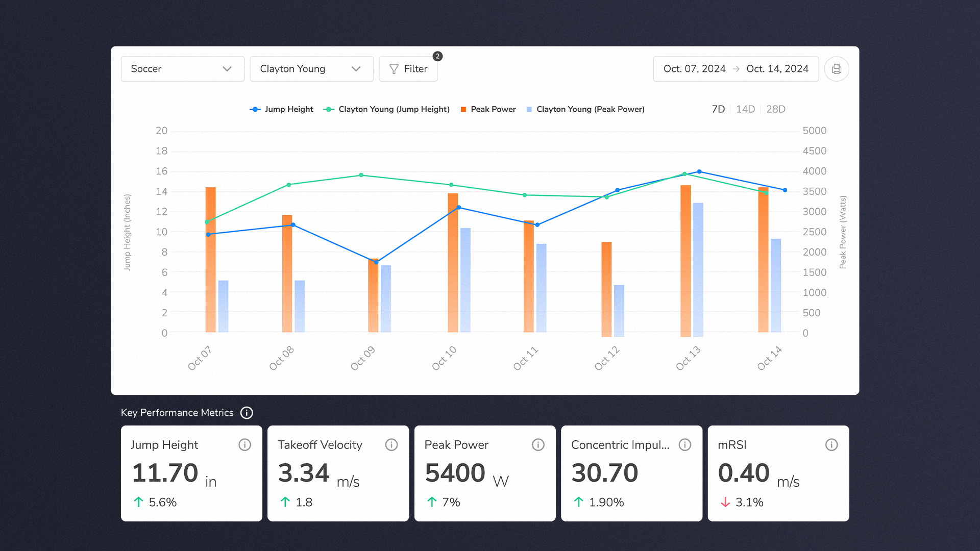Screen dimensions: 980x551
Task: Click the print/export report icon
Action: tap(837, 69)
